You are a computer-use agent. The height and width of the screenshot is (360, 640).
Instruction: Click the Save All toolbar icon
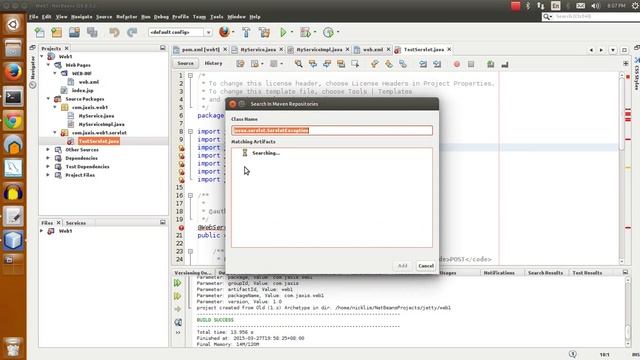coord(92,32)
